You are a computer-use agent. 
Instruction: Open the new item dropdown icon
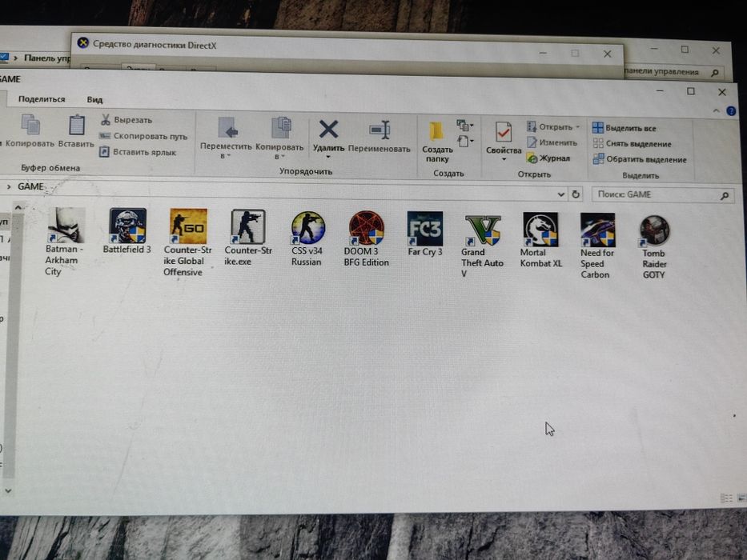click(465, 126)
